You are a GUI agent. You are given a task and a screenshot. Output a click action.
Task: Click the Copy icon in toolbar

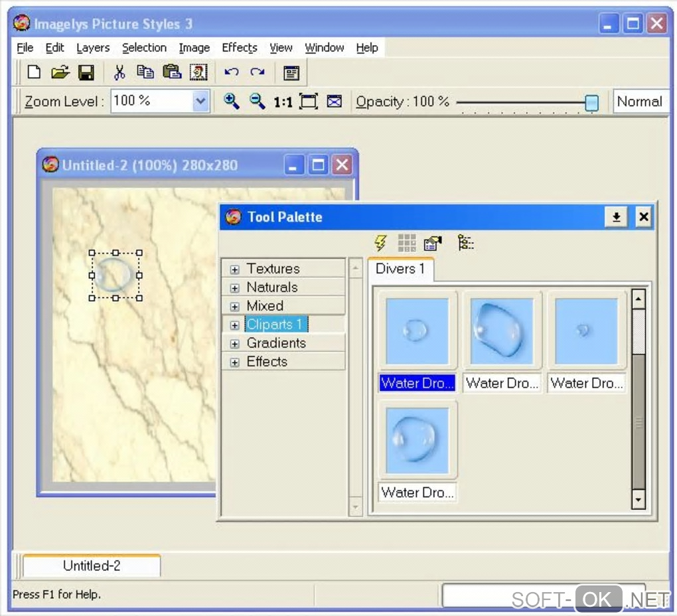point(145,72)
